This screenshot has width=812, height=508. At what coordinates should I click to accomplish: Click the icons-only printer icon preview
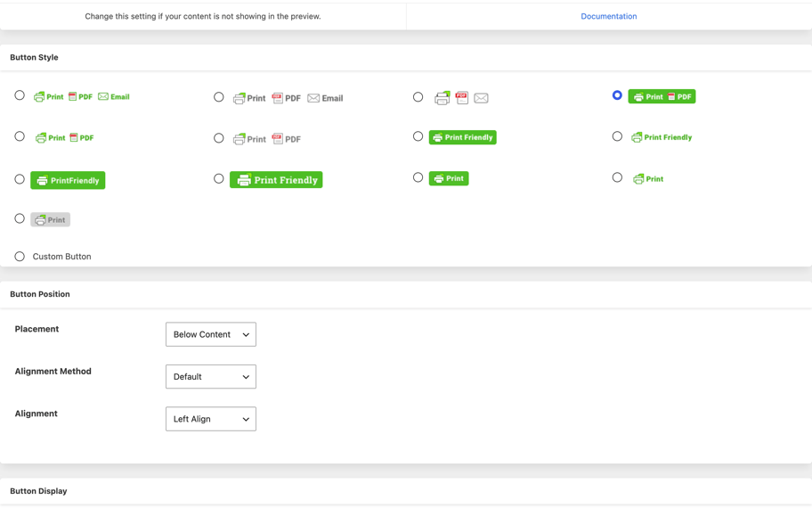(442, 98)
